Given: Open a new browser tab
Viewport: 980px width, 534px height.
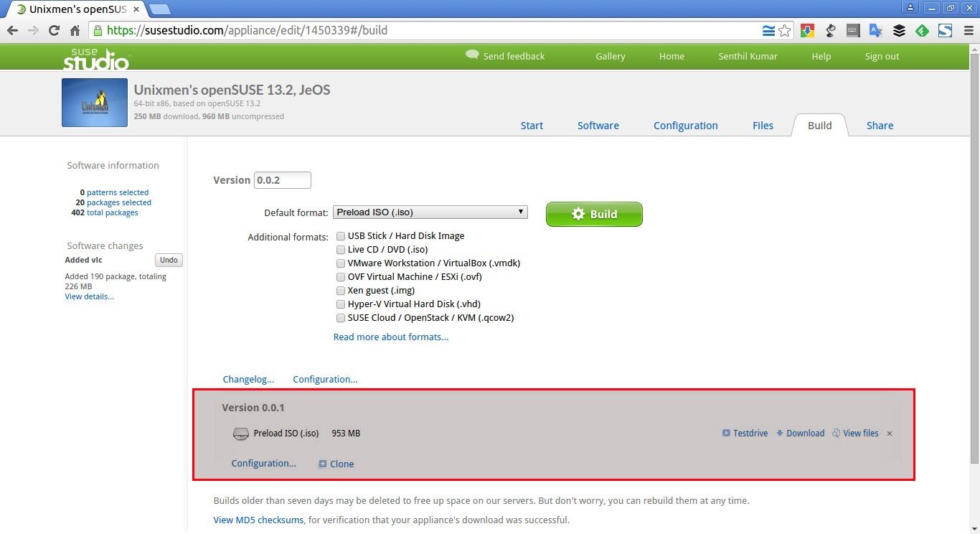Looking at the screenshot, I should coord(159,9).
